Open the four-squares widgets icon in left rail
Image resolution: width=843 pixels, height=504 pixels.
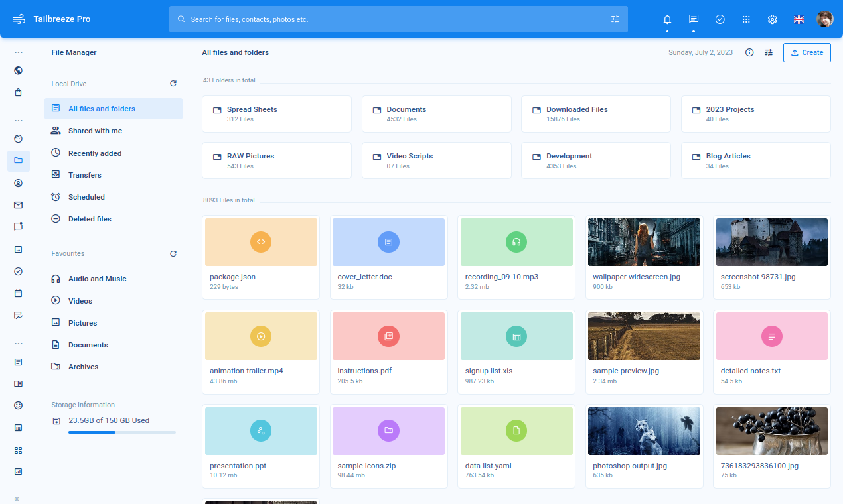19,450
